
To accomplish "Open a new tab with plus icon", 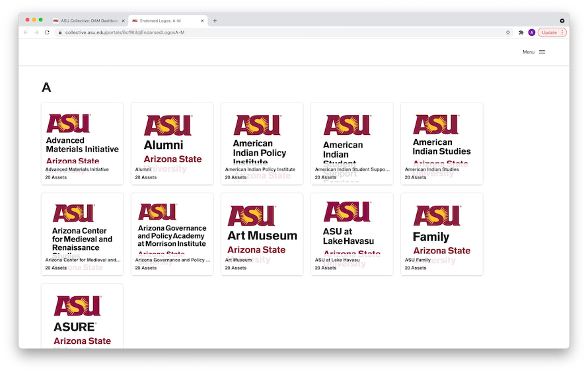I will click(x=215, y=21).
